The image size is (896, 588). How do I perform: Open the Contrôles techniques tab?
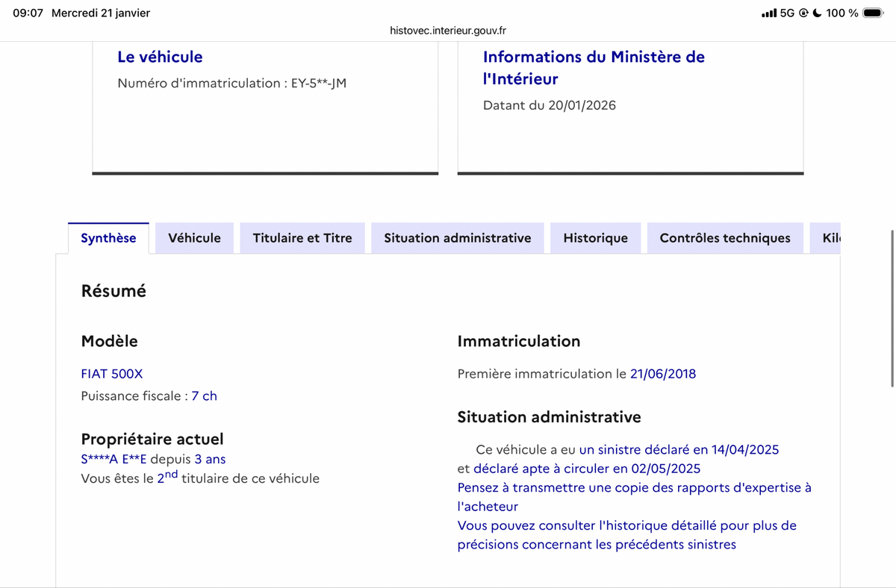click(x=724, y=238)
